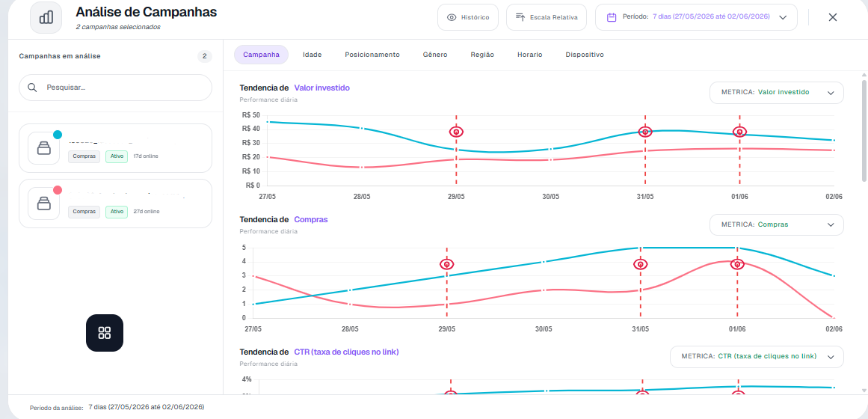Screen dimensions: 868x419
Task: Switch to the Posicionamento tab
Action: pos(372,55)
